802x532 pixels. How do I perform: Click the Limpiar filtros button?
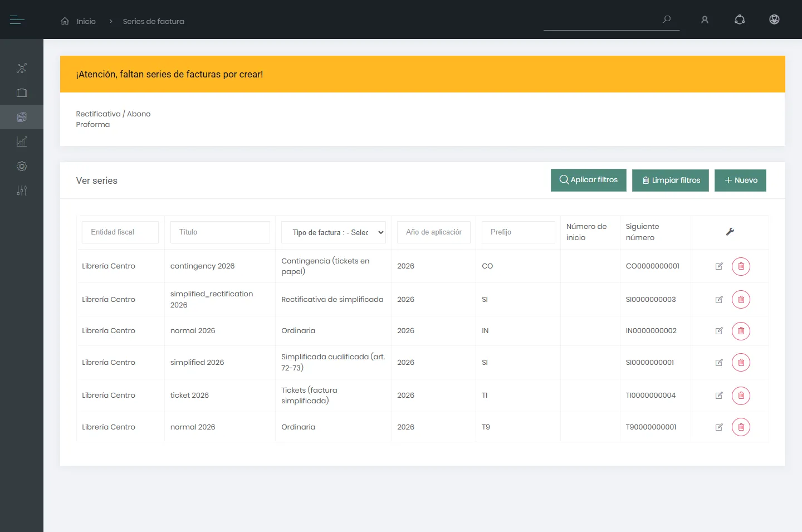point(671,180)
